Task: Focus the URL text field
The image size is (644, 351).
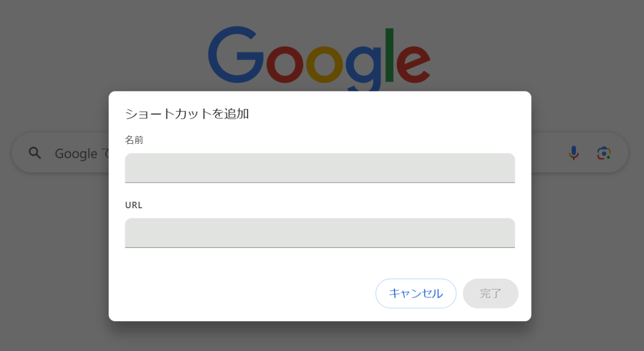Action: click(x=320, y=233)
